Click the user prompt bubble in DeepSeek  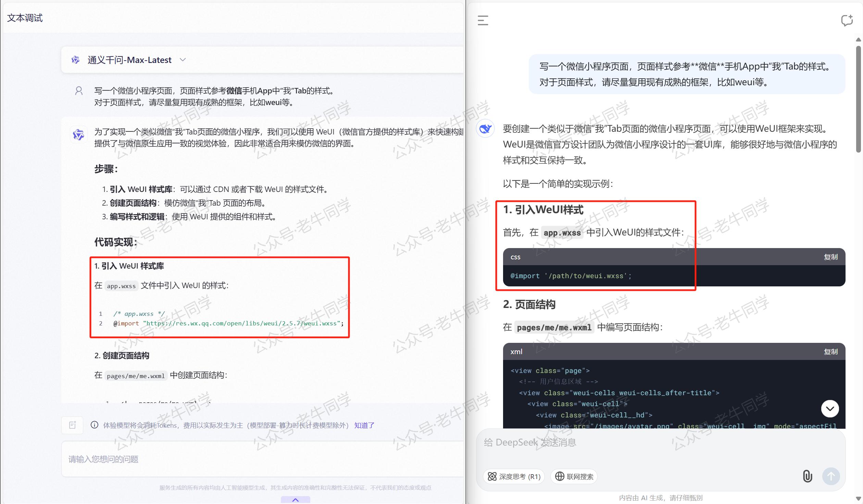pos(687,74)
